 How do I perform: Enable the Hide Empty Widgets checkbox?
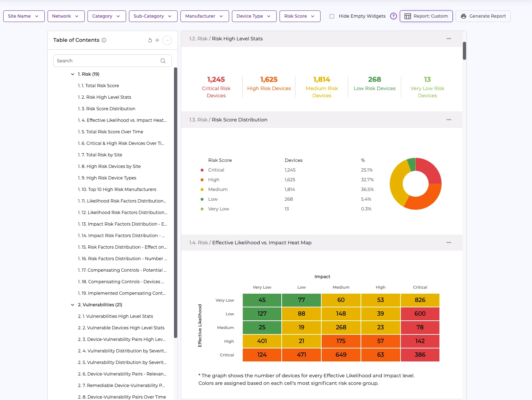tap(332, 16)
